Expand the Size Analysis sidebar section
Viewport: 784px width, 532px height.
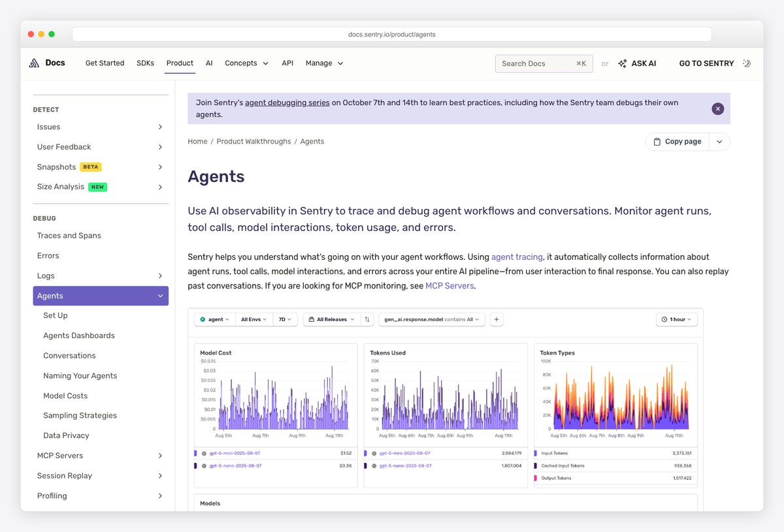coord(160,187)
